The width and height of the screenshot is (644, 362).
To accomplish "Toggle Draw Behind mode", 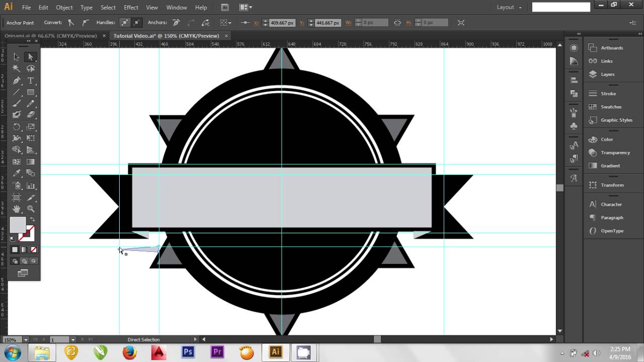I will [24, 261].
